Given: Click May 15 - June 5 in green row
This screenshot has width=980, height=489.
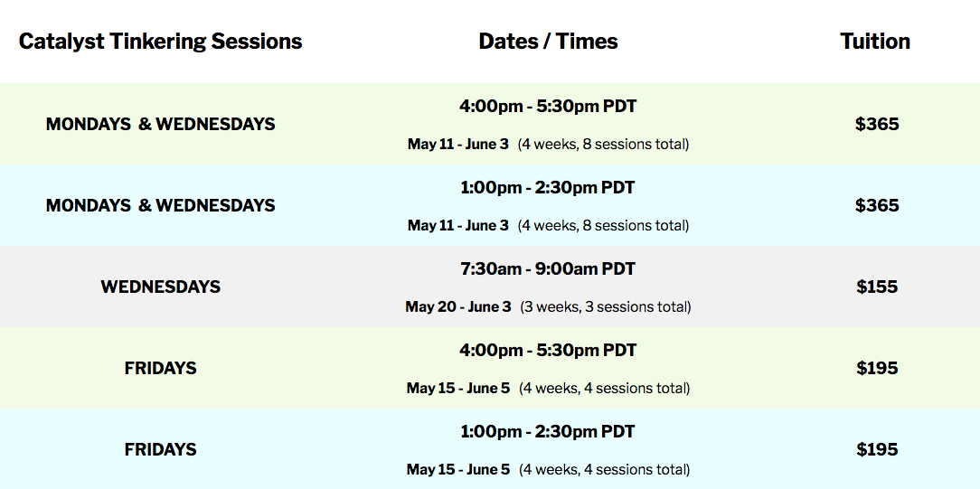Looking at the screenshot, I should tap(458, 388).
